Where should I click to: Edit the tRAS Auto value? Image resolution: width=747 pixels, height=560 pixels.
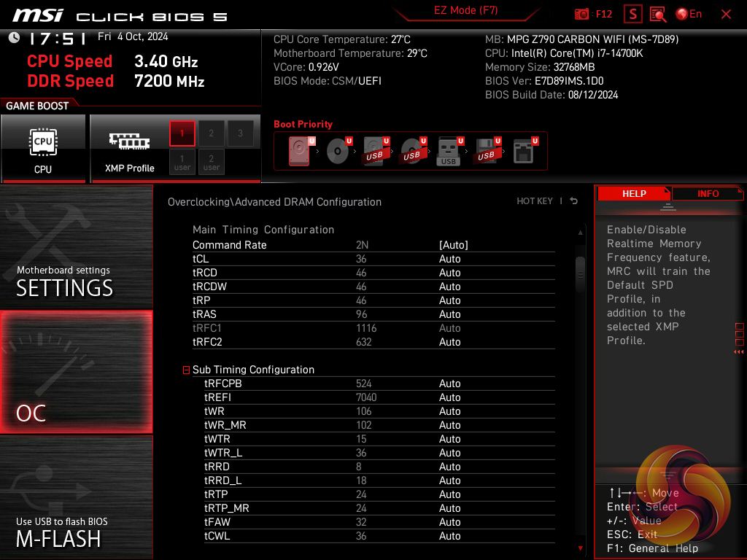click(449, 314)
